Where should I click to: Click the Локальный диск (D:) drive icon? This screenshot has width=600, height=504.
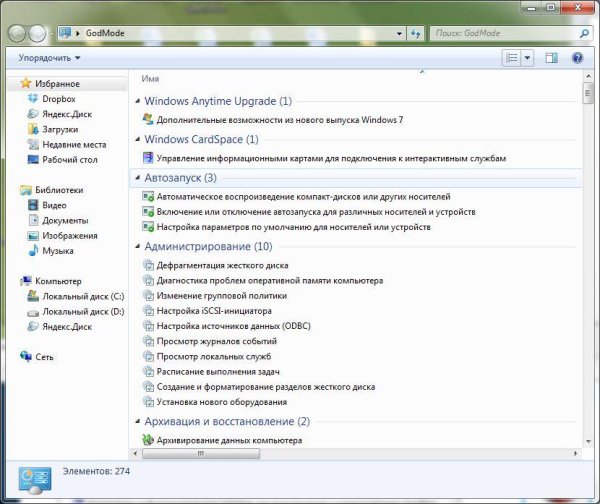[x=33, y=312]
